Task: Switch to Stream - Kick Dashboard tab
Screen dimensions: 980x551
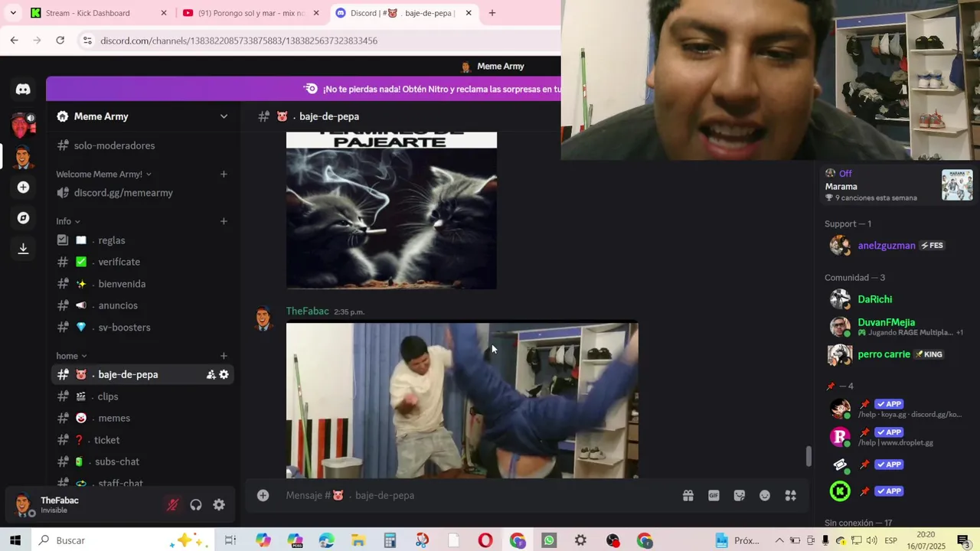Action: click(99, 13)
